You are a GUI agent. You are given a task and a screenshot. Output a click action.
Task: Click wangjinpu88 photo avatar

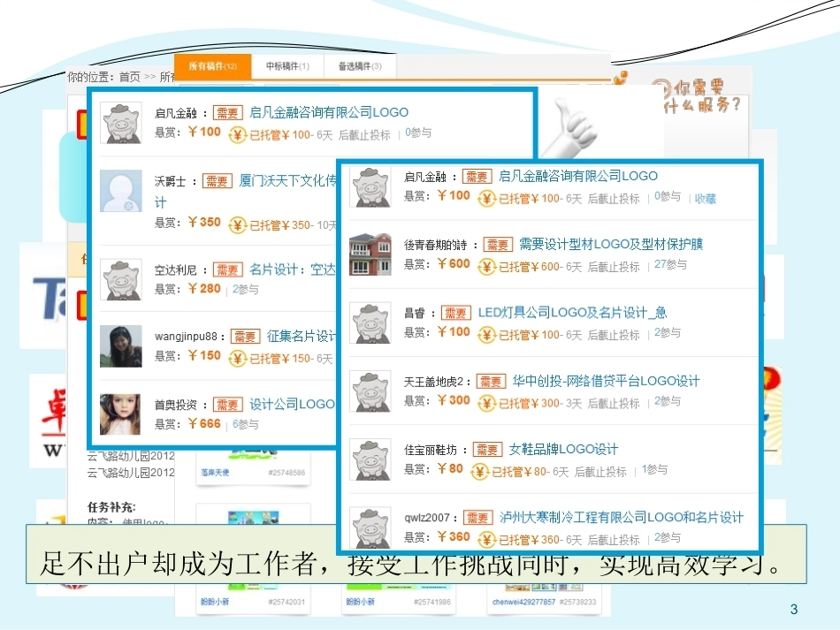click(x=121, y=346)
